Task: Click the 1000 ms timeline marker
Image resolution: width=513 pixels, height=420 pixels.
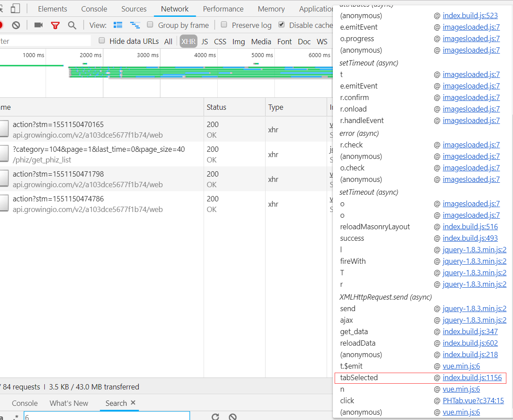Action: pos(33,55)
